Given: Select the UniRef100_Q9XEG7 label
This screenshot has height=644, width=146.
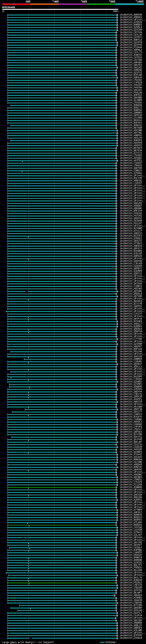Looking at the screenshot, I should pyautogui.click(x=131, y=364).
